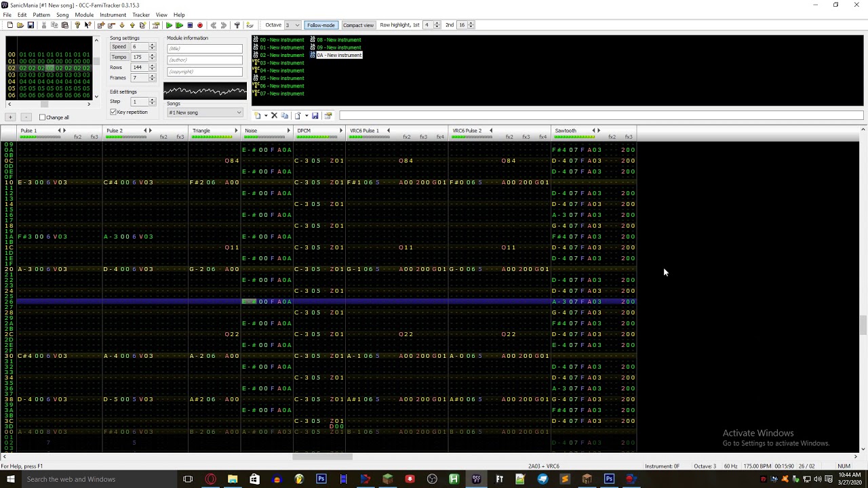The width and height of the screenshot is (868, 488).
Task: Open the Tracker menu
Action: coord(141,15)
